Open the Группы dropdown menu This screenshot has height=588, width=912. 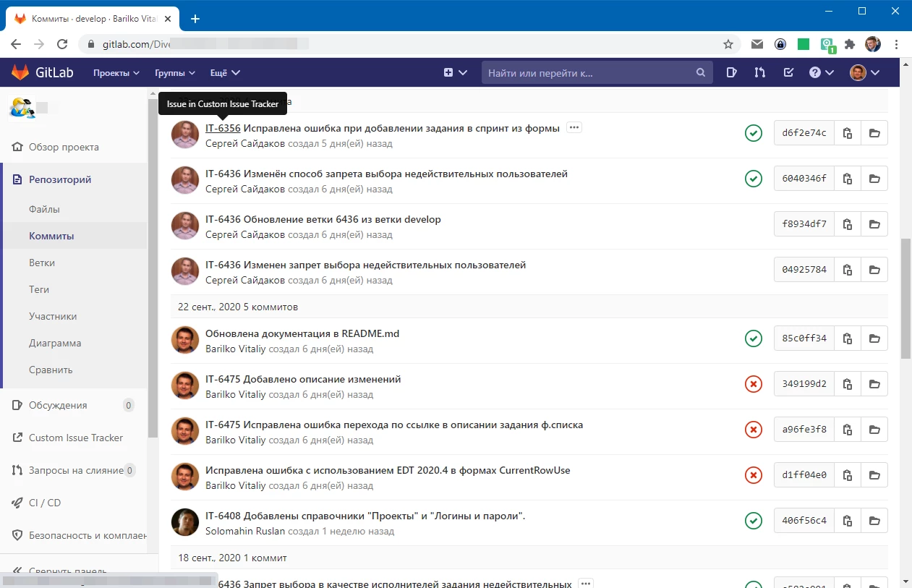coord(175,73)
